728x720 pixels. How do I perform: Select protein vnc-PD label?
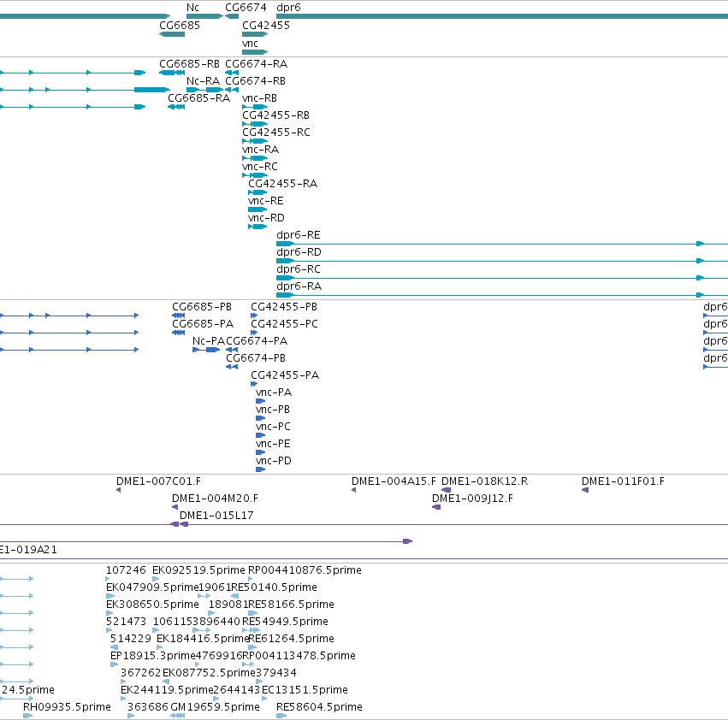[274, 461]
